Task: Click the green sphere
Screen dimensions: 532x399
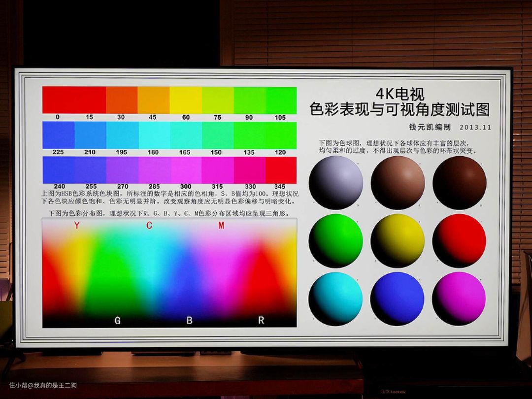Action: (x=336, y=241)
